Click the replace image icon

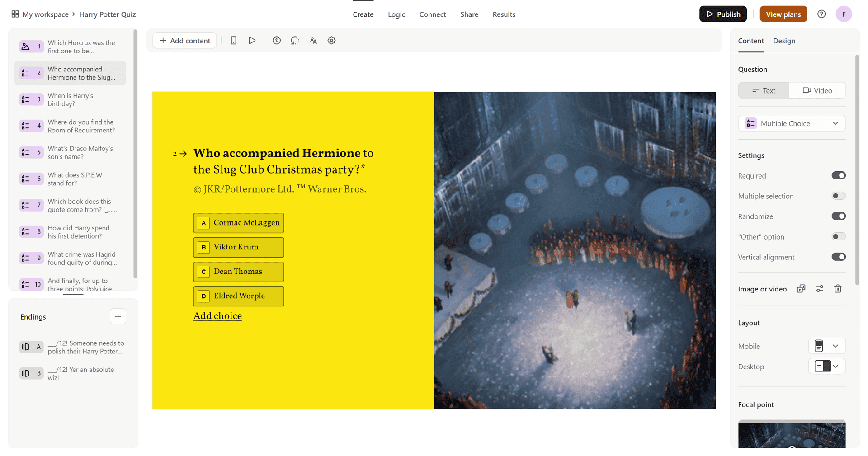(801, 289)
